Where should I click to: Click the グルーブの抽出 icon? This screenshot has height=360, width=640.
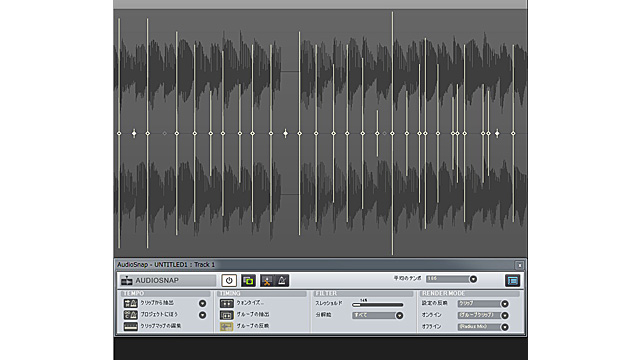coord(227,315)
